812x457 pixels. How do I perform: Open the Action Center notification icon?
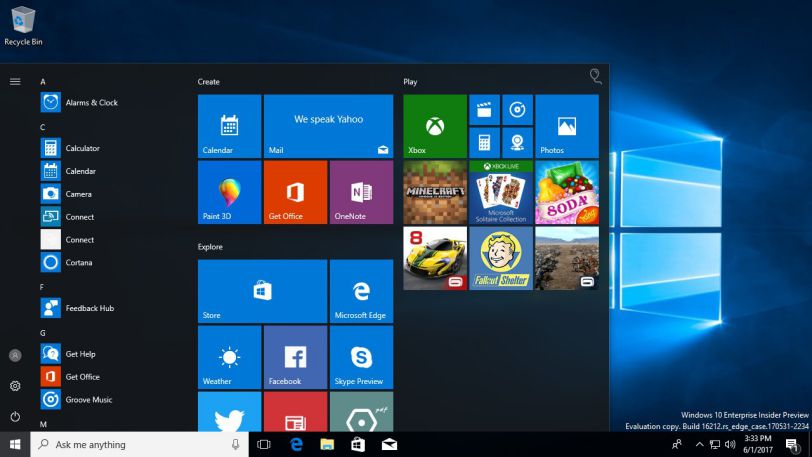792,445
